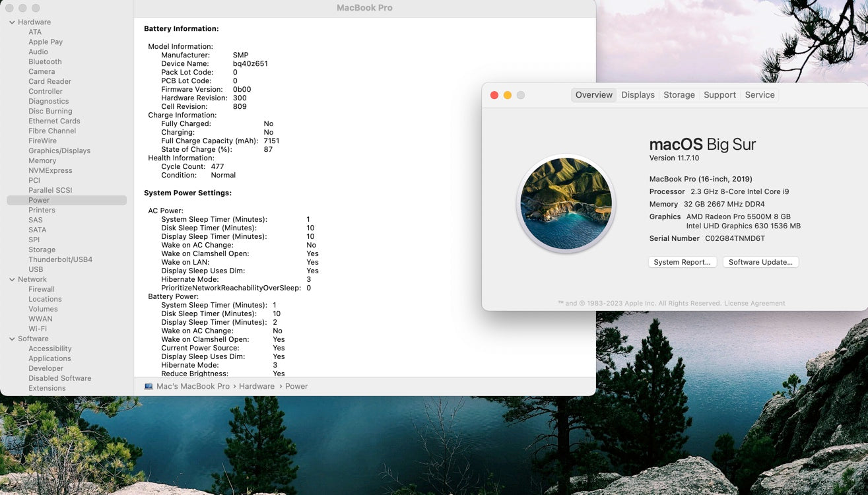The width and height of the screenshot is (868, 495).
Task: Click the laptop icon in the path bar
Action: [x=149, y=386]
